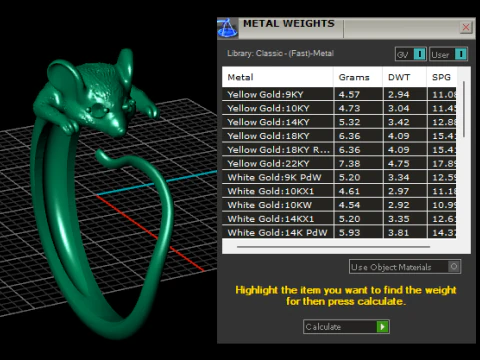Click the SPG column header
Viewport: 480px width, 360px height.
point(442,77)
